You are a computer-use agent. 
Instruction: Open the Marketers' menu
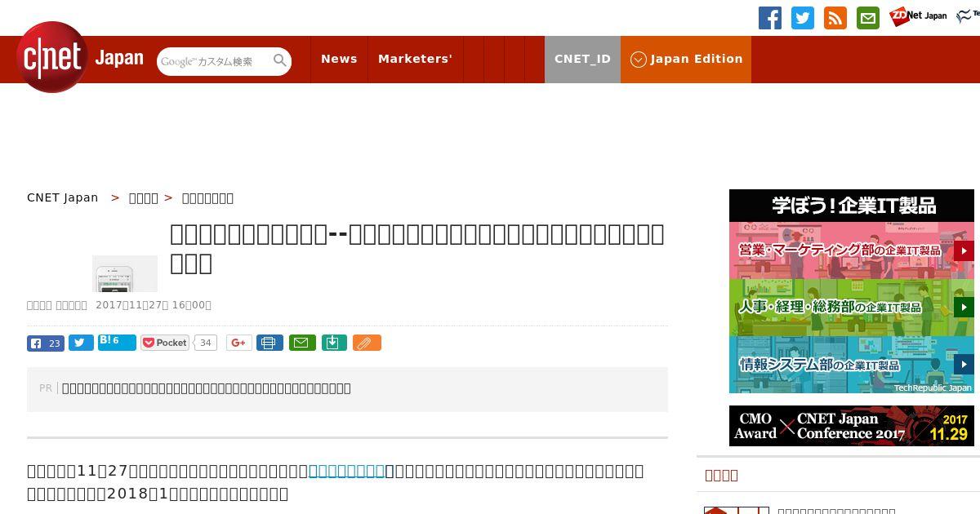pos(415,59)
